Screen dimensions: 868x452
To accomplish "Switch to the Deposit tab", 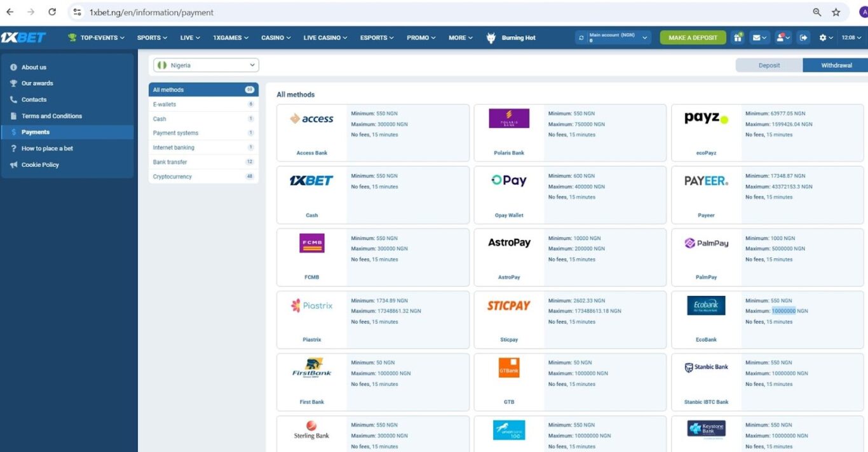I will tap(769, 65).
